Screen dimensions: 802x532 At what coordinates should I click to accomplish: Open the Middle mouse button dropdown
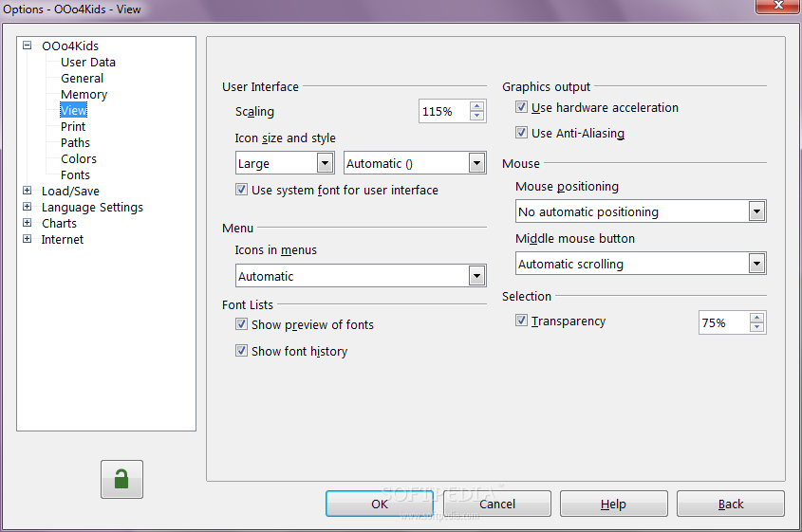click(x=641, y=264)
